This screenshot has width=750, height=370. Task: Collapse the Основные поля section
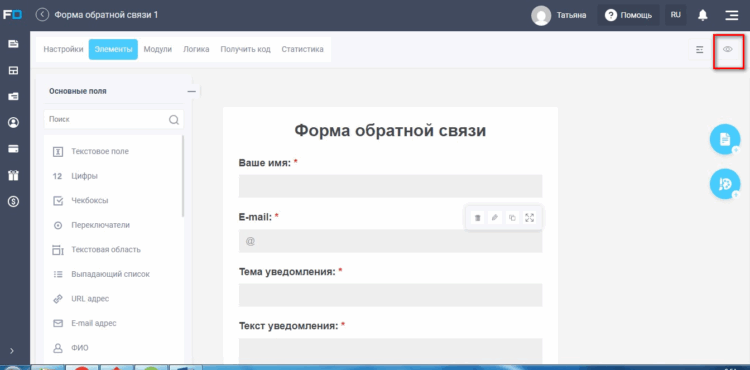192,91
